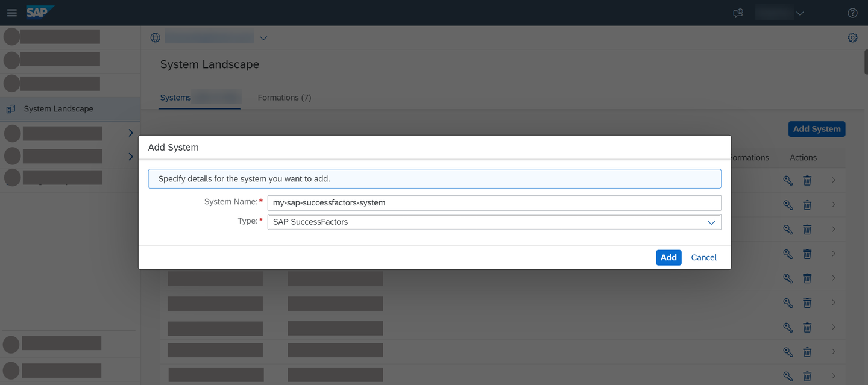The height and width of the screenshot is (385, 868).
Task: Open the Type dropdown arrow
Action: point(711,222)
